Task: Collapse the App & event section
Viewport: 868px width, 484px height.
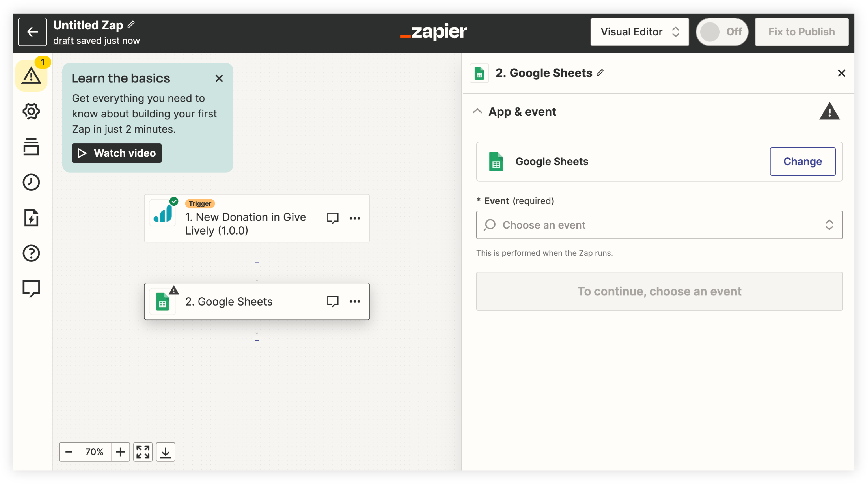Action: [477, 111]
